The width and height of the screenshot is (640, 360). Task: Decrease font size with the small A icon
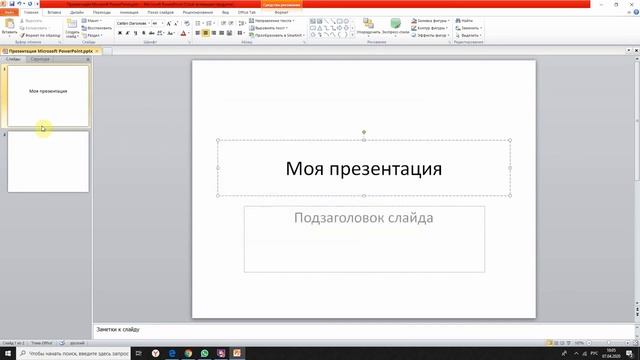176,24
